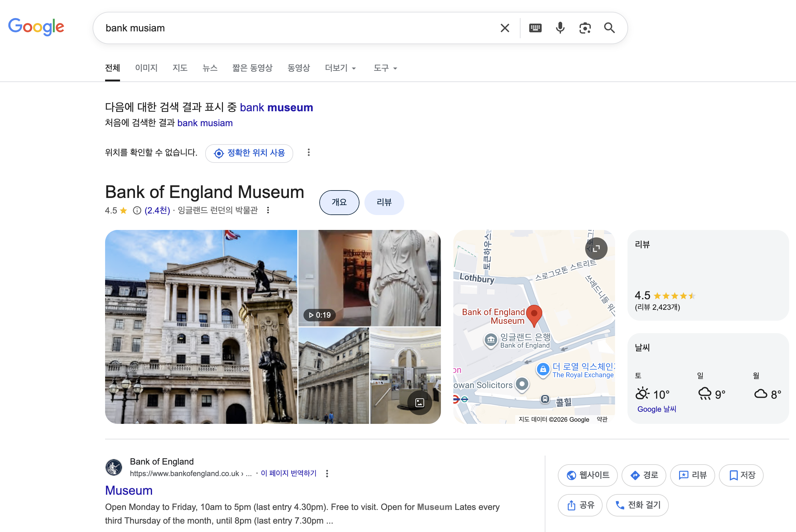This screenshot has height=532, width=796.
Task: Toggle the 개요 overview chip
Action: pos(339,203)
